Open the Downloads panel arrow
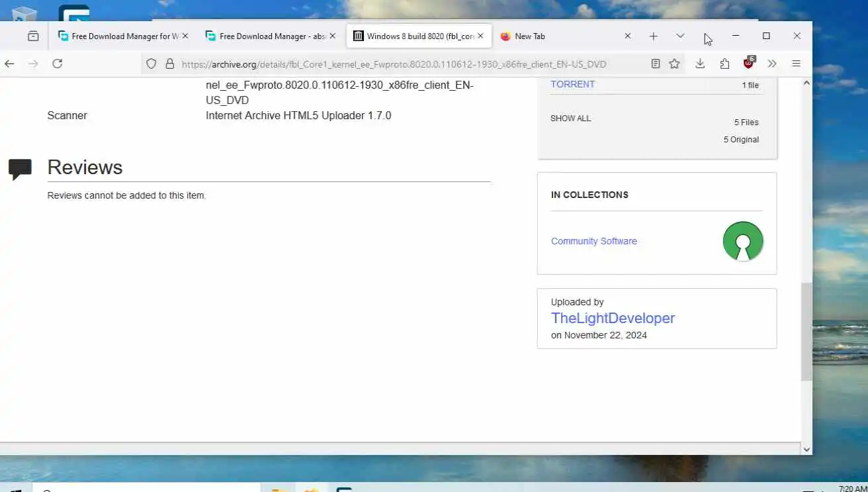The width and height of the screenshot is (868, 492). (700, 64)
